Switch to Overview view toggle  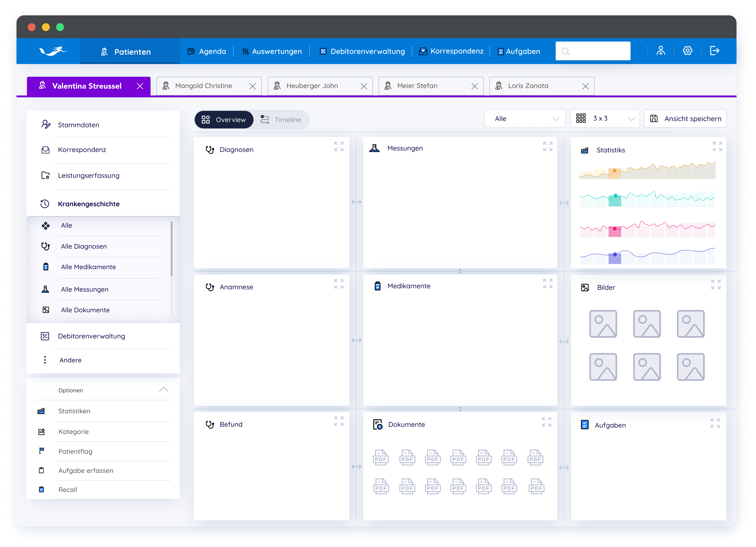tap(224, 120)
